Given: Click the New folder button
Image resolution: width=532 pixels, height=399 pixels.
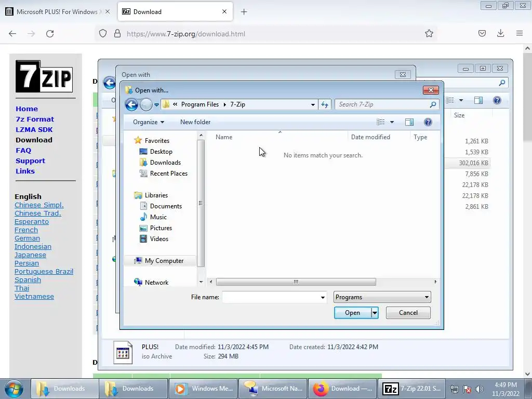Looking at the screenshot, I should click(195, 122).
